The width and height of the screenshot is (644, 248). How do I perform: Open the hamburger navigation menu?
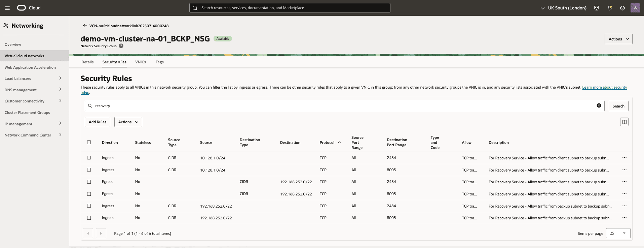(7, 8)
